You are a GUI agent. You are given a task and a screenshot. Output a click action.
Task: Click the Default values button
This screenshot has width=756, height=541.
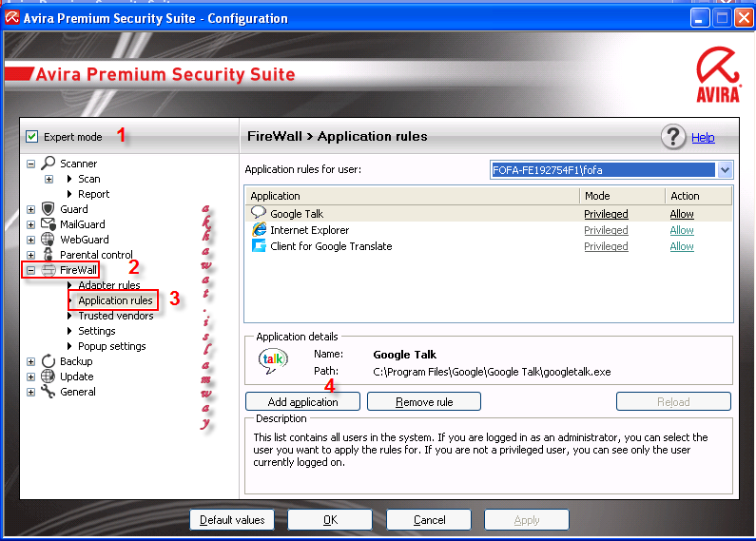point(232,520)
